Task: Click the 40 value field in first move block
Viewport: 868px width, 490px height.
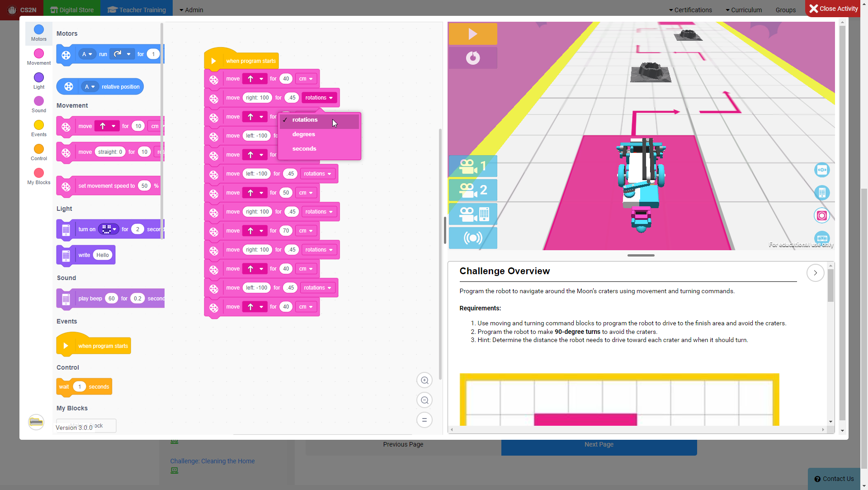Action: 286,79
